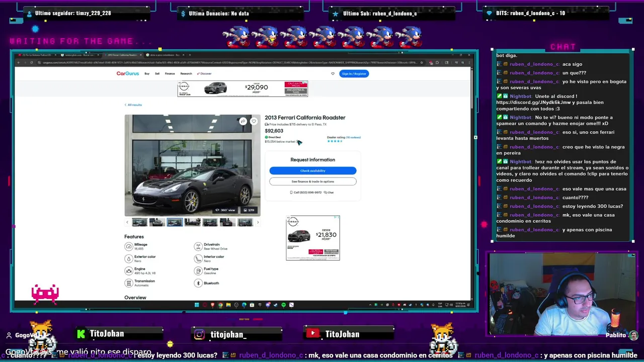Viewport: 644px width, 362px height.
Task: Click the 2013 Ferrari California Roadster title
Action: pyautogui.click(x=305, y=118)
